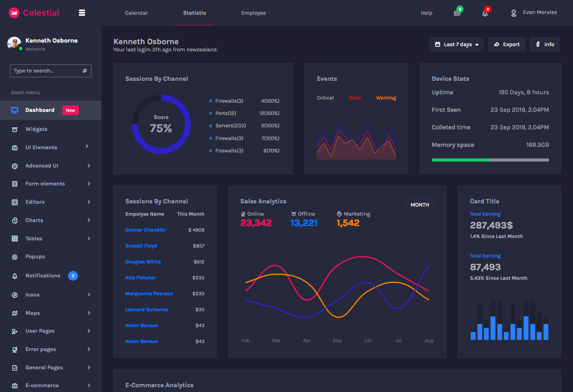Click the Widgets sidebar icon
573x392 pixels.
pos(15,129)
